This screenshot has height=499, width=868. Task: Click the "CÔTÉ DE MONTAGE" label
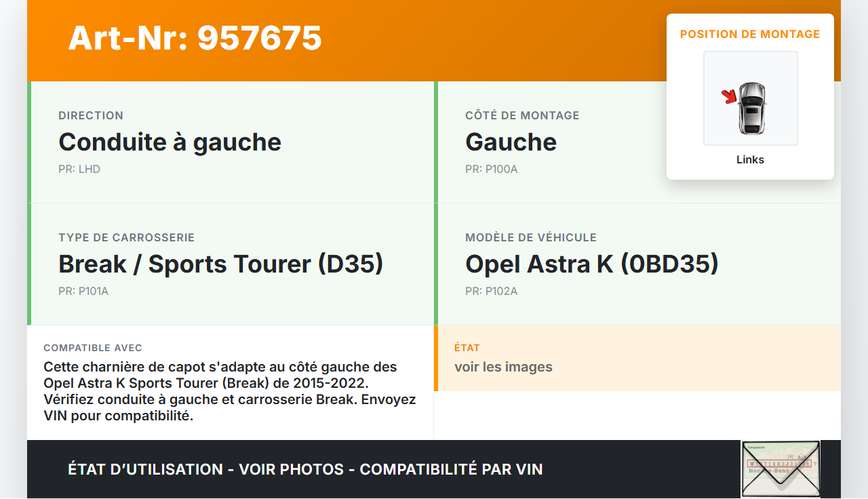coord(522,116)
